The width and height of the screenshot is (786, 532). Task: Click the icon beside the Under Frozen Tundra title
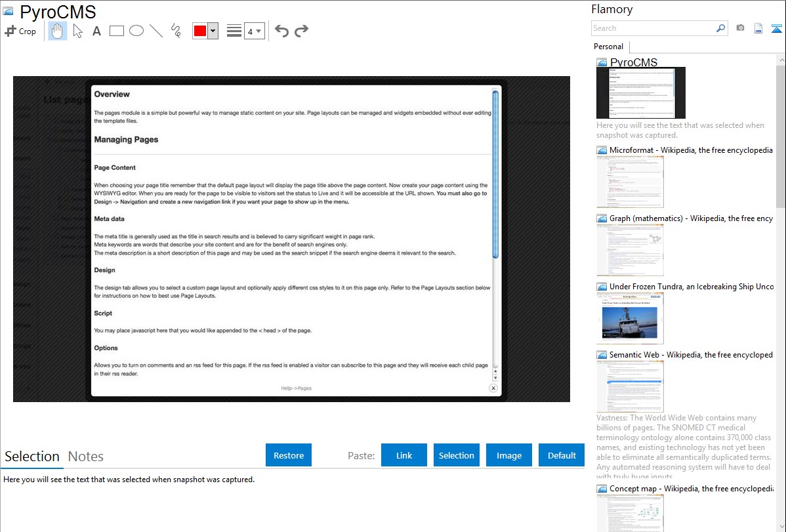pos(602,286)
